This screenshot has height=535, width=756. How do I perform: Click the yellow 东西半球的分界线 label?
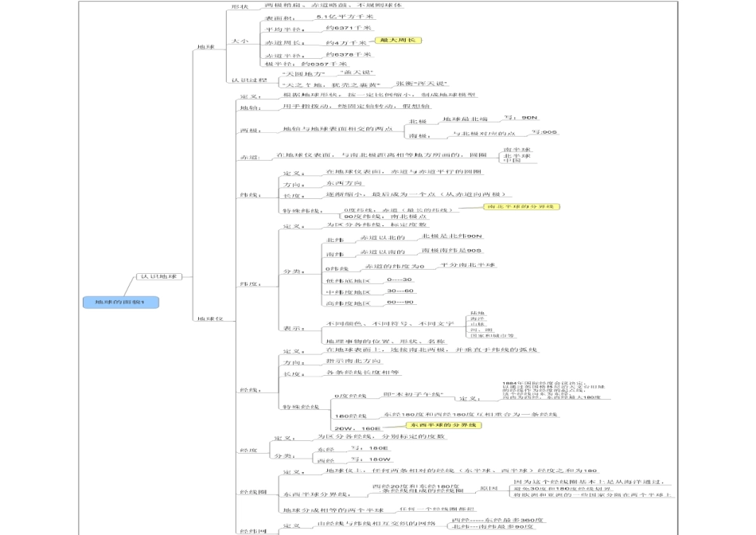(443, 425)
